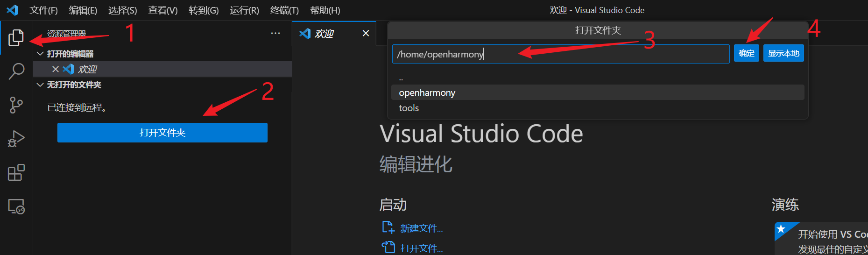Close the 欢迎 editor tab
The image size is (868, 255).
pos(366,33)
